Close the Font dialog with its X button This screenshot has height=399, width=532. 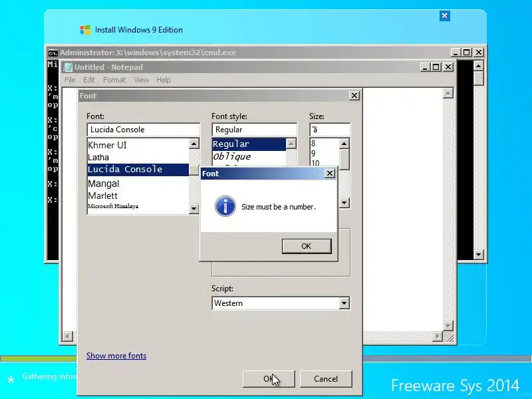pyautogui.click(x=354, y=96)
